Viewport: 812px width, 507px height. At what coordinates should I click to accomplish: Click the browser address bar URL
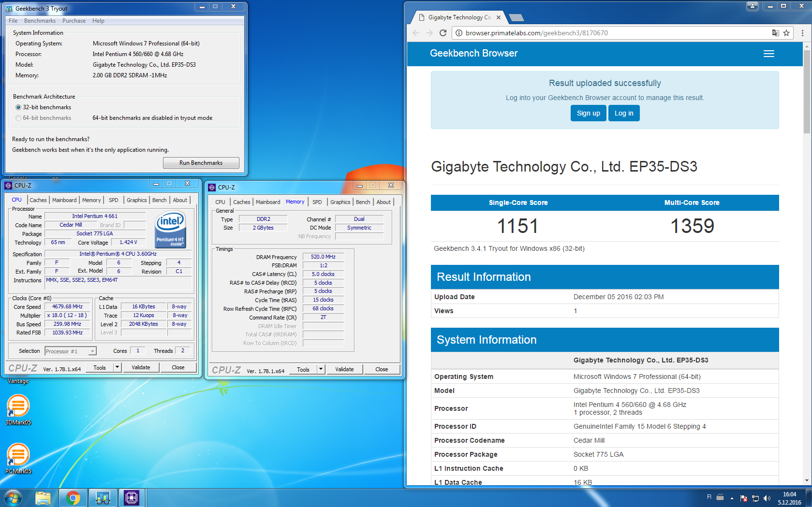(x=536, y=33)
